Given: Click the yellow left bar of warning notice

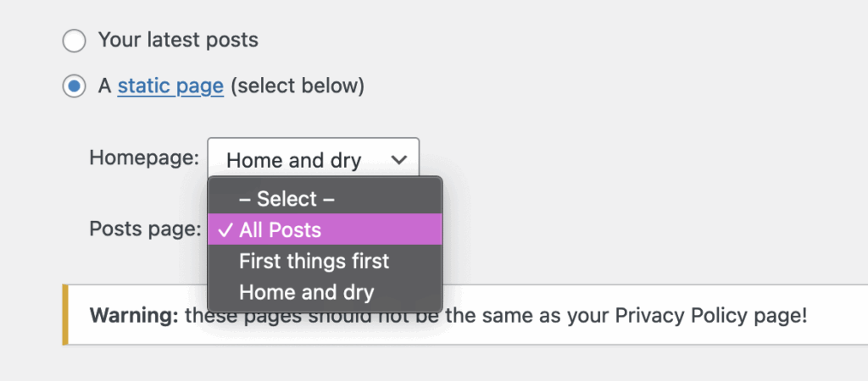Looking at the screenshot, I should tap(65, 316).
